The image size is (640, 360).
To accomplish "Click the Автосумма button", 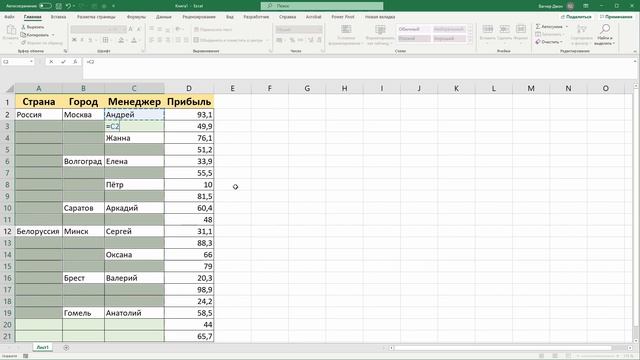I will point(549,27).
